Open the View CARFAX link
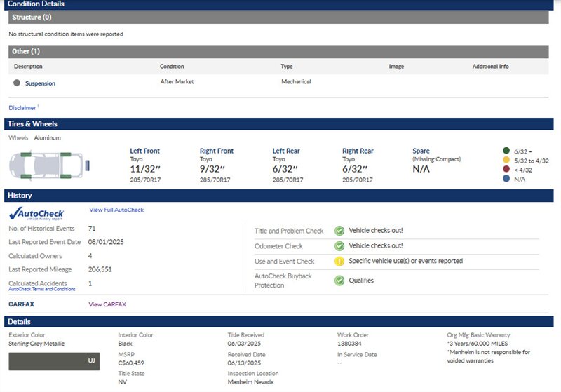Viewport: 561px width, 392px height. [x=107, y=304]
